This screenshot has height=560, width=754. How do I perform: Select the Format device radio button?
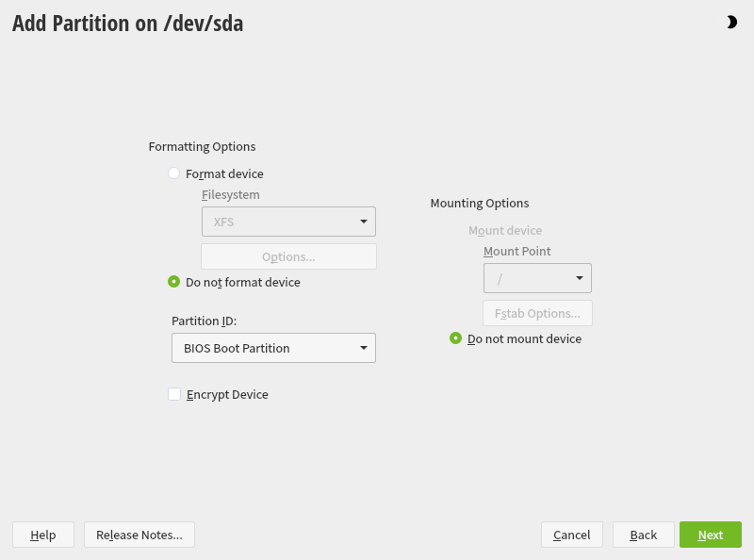(174, 173)
